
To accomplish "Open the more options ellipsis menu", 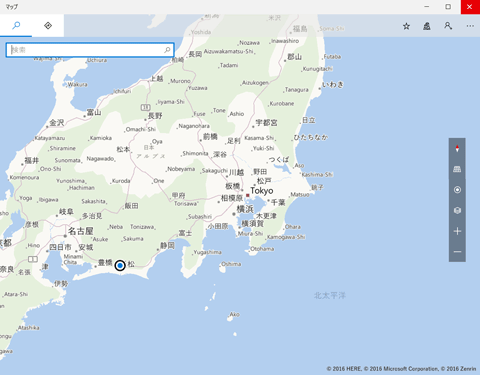I will pyautogui.click(x=470, y=26).
